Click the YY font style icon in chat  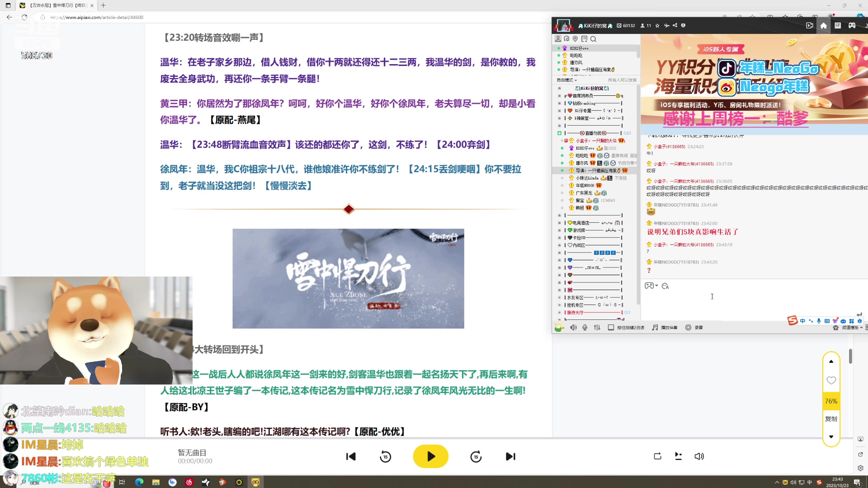(665, 286)
